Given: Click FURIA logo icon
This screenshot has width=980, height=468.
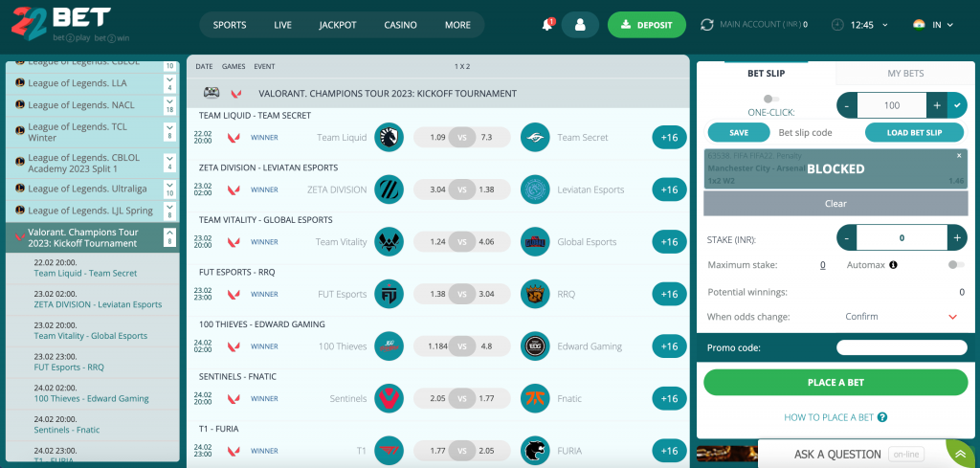Looking at the screenshot, I should [x=535, y=451].
